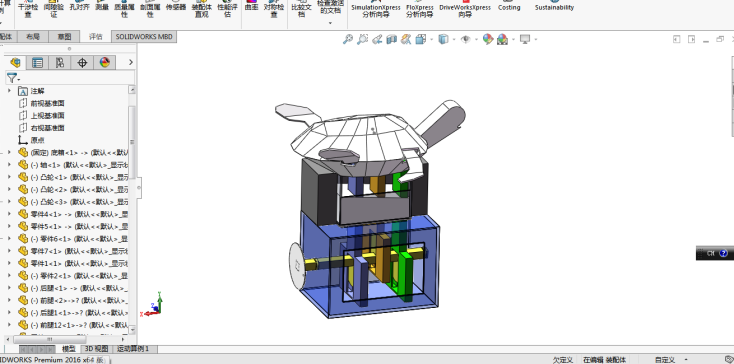Activate the Section View icon

[391, 39]
